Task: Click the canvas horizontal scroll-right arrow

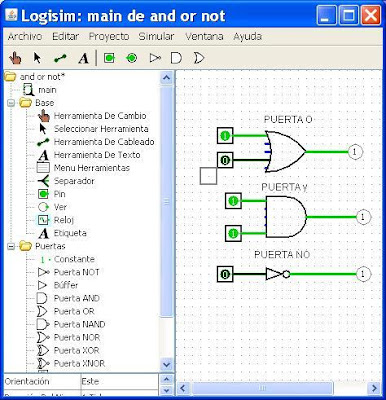Action: pos(374,388)
